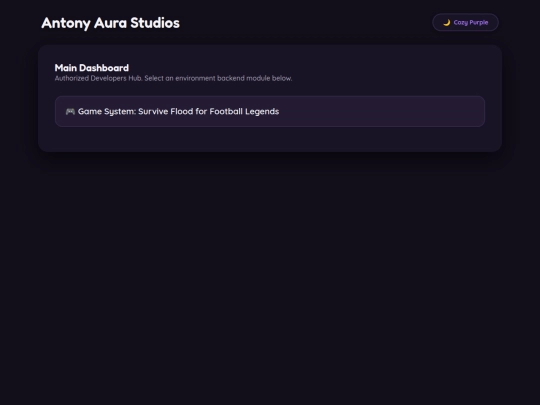Click "environment backend module" in the description
540x405 pixels.
click(x=222, y=78)
